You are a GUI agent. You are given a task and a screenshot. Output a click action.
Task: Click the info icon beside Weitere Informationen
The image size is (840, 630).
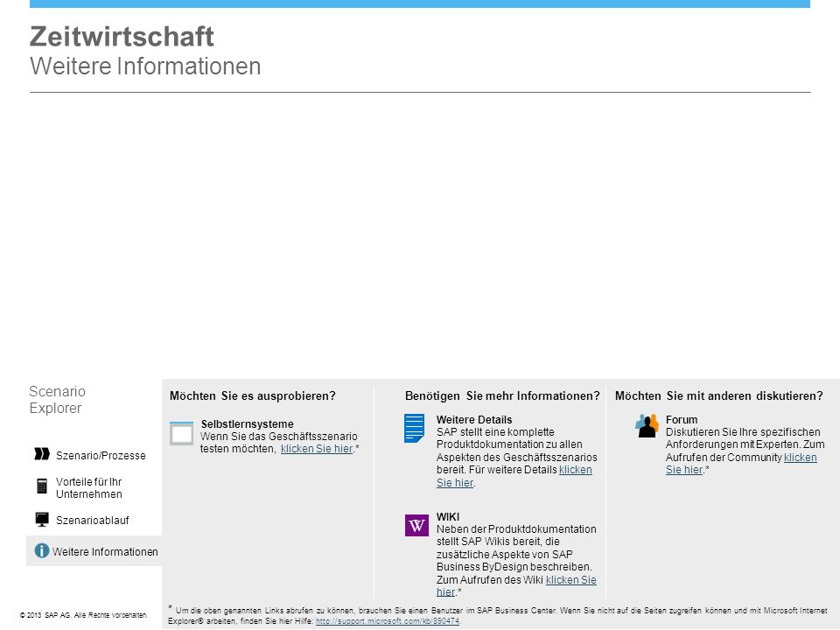(x=42, y=550)
